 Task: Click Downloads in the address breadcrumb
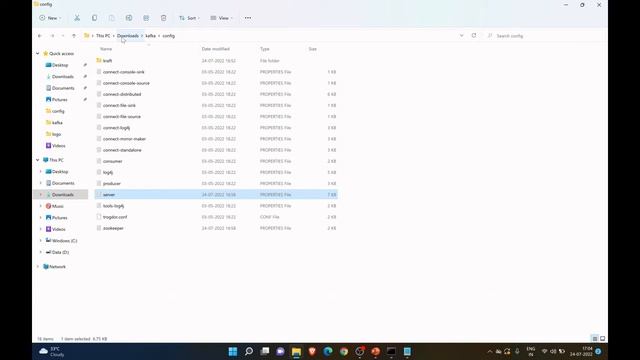pos(128,36)
